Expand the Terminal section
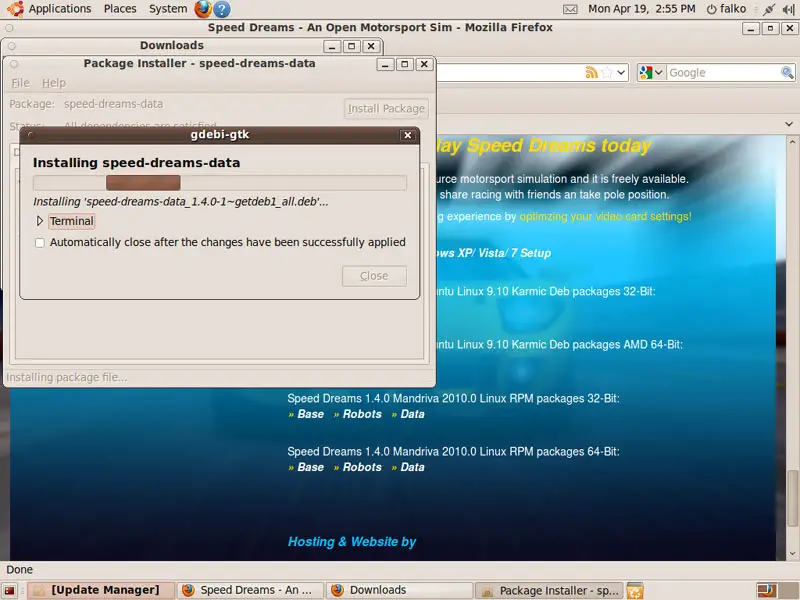The height and width of the screenshot is (600, 800). click(39, 221)
